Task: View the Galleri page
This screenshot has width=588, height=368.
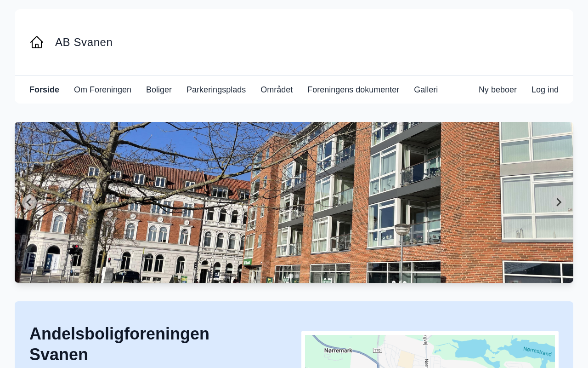Action: [426, 90]
